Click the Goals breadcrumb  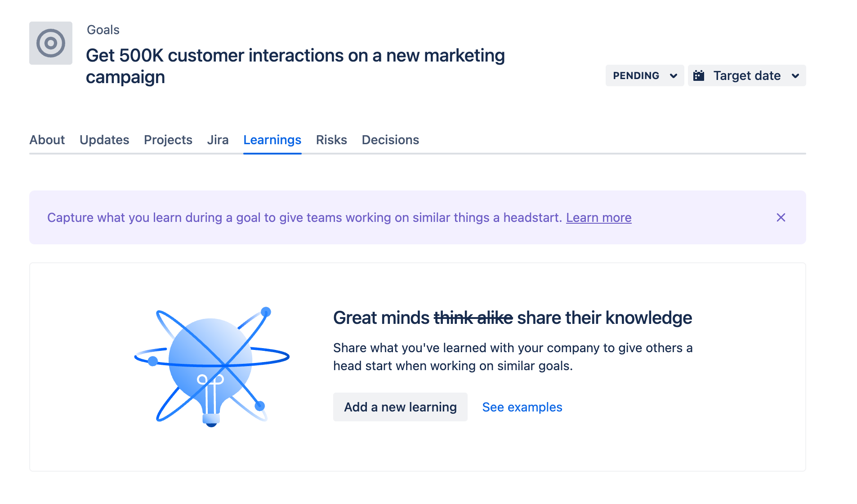click(x=103, y=30)
